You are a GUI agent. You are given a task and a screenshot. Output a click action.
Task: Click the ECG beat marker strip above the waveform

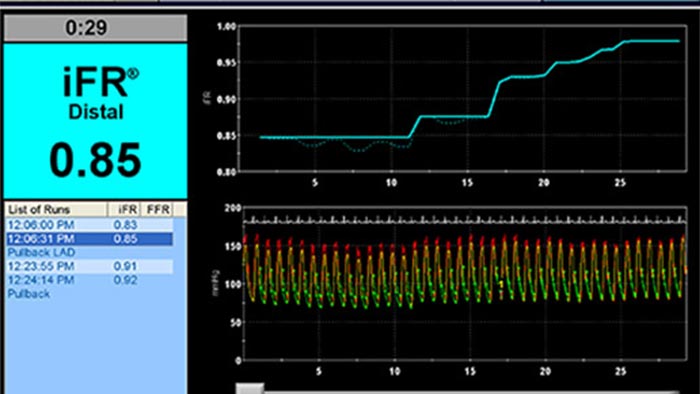pyautogui.click(x=464, y=220)
